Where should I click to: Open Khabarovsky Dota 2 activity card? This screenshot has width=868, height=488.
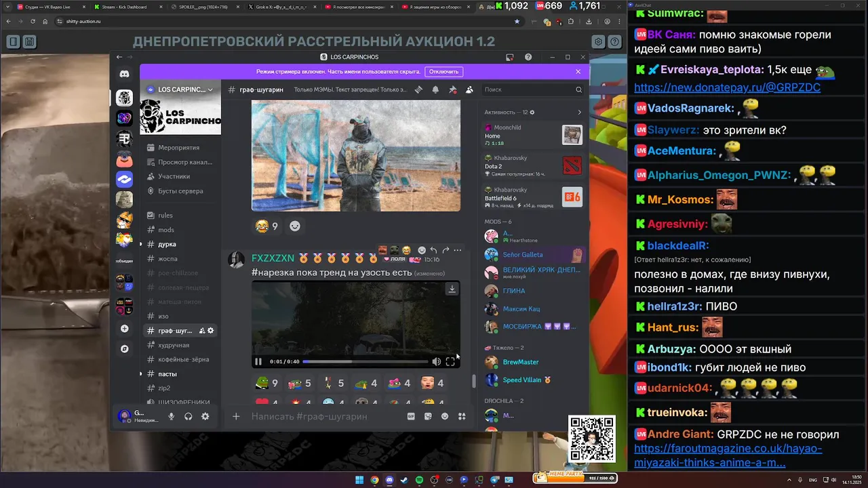pyautogui.click(x=534, y=165)
